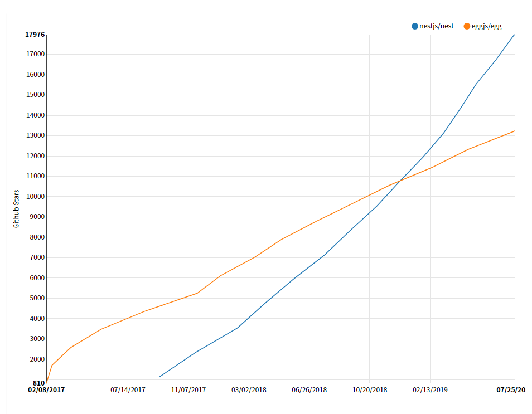Click the orange eggjs/egg legend dot
Screen dimensions: 532x414
point(467,26)
